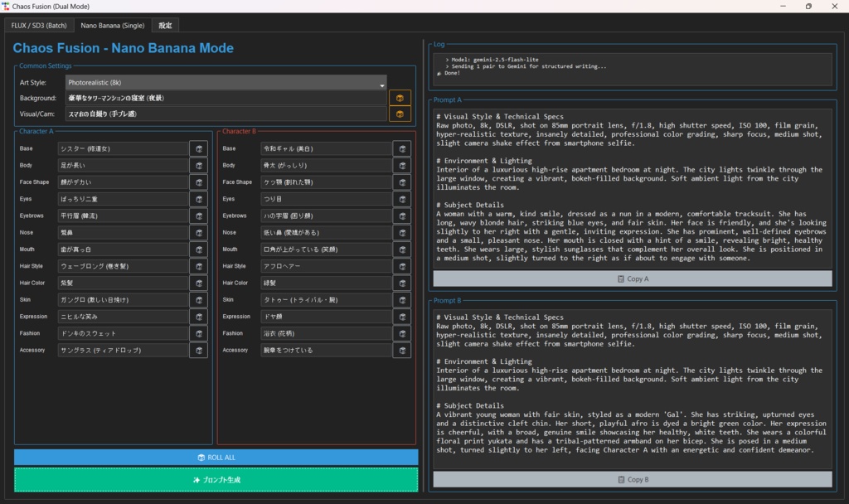The width and height of the screenshot is (849, 504).
Task: Randomize Character A Base field
Action: click(199, 149)
